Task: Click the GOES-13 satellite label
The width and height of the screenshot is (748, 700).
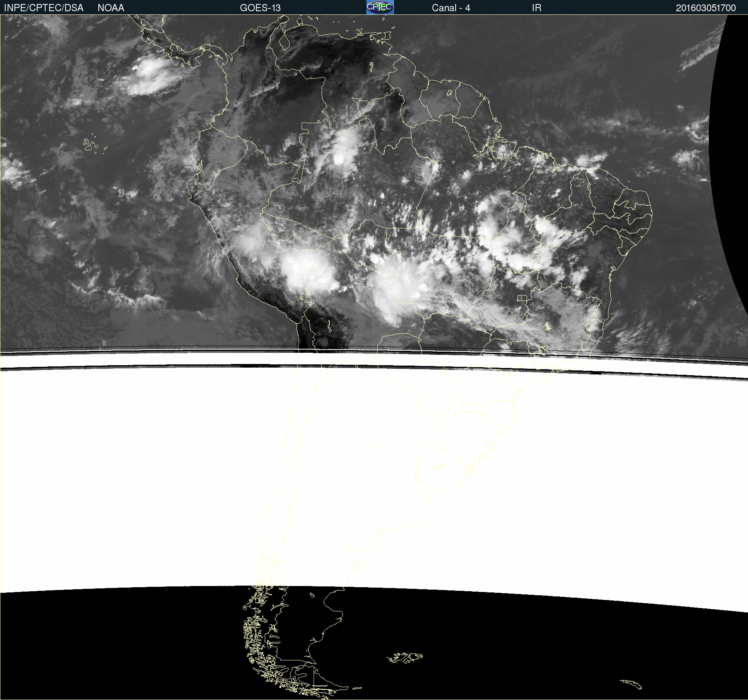Action: (260, 8)
